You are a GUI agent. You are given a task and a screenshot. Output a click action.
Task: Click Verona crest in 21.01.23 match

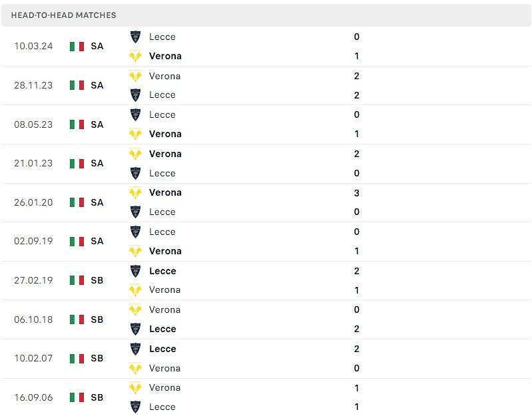135,154
